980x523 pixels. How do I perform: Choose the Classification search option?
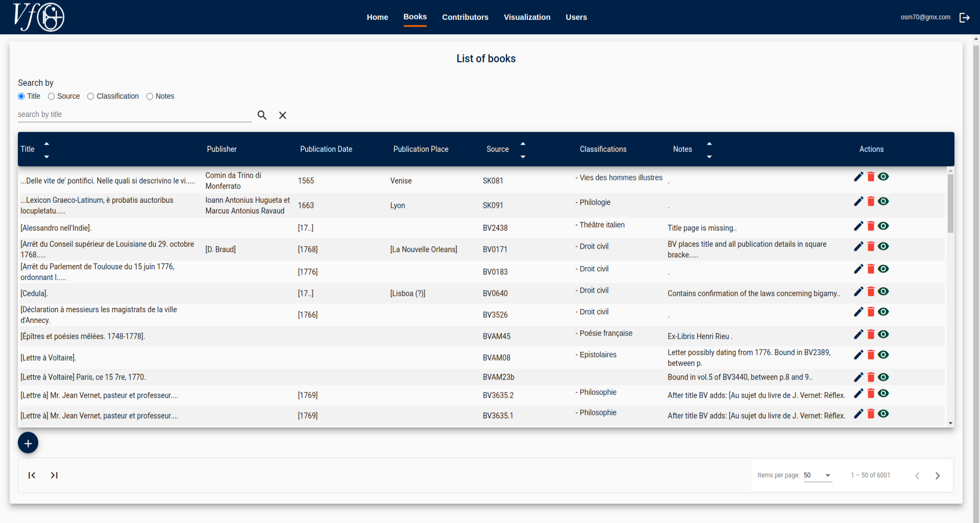[91, 97]
